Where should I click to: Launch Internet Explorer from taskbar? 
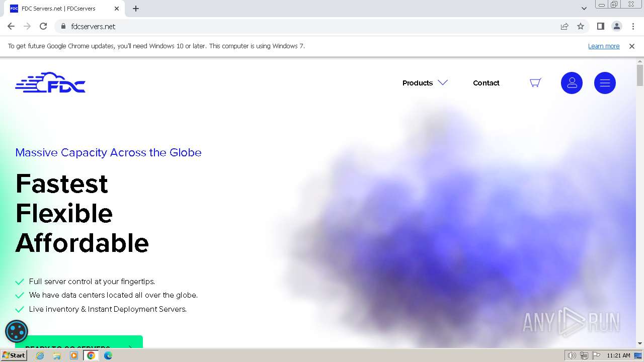click(40, 355)
